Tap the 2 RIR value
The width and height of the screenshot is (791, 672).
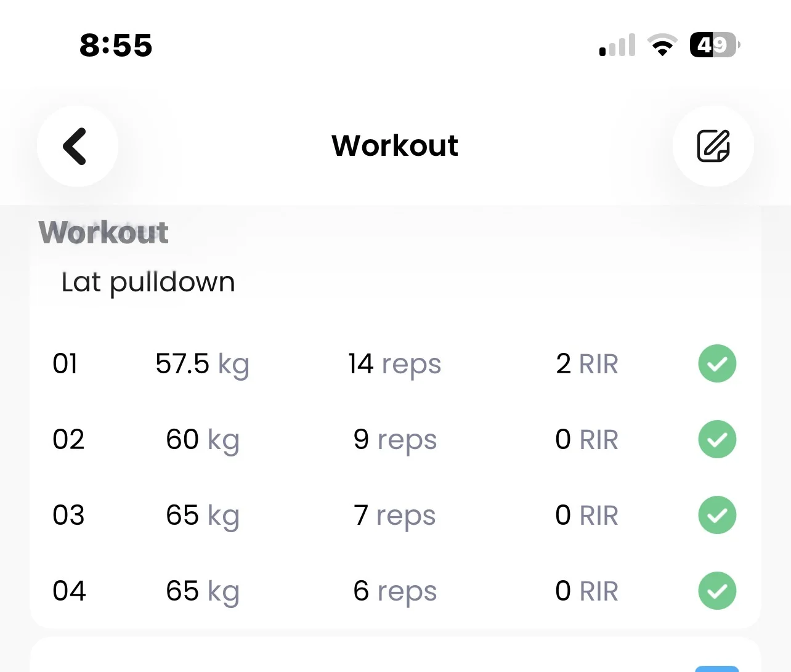pyautogui.click(x=586, y=364)
